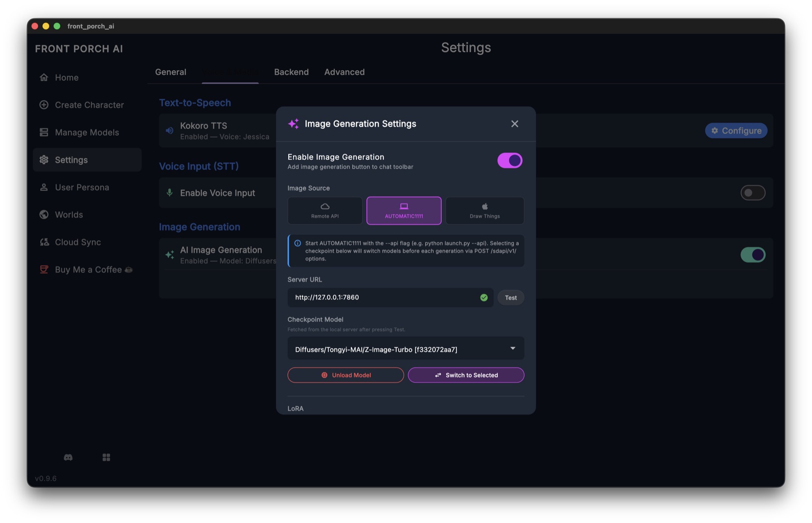Click the macOS green maximize window button
Viewport: 812px width, 523px height.
click(57, 26)
